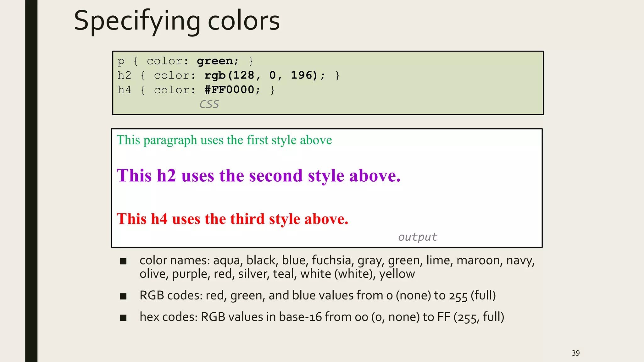This screenshot has height=362, width=644.
Task: Click the square bullet beside RGB codes
Action: tap(123, 296)
